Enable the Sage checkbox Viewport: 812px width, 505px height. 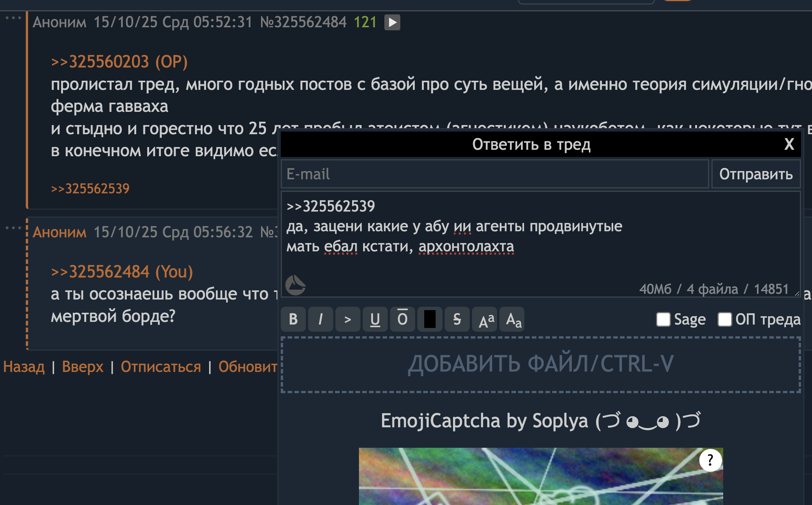point(663,319)
